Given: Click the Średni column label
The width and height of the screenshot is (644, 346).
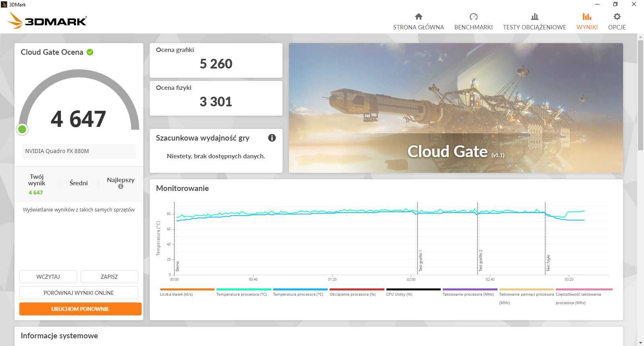Looking at the screenshot, I should click(78, 183).
